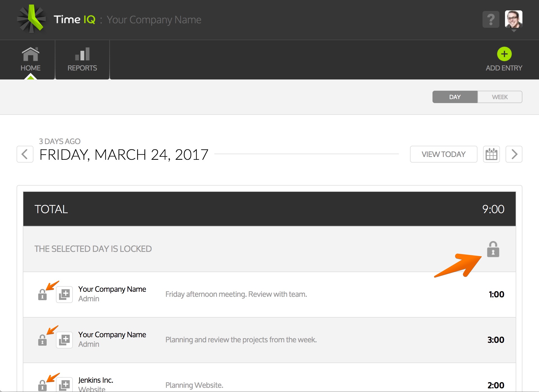Go to the next day arrow
This screenshot has height=392, width=539.
click(514, 154)
